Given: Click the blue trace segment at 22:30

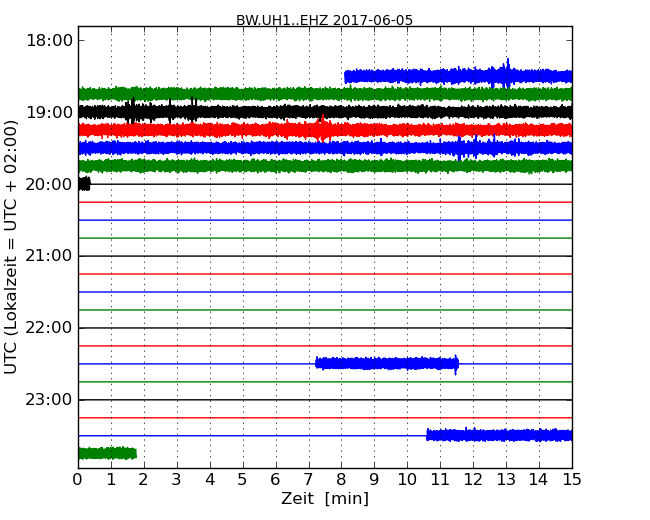Looking at the screenshot, I should pyautogui.click(x=385, y=363).
